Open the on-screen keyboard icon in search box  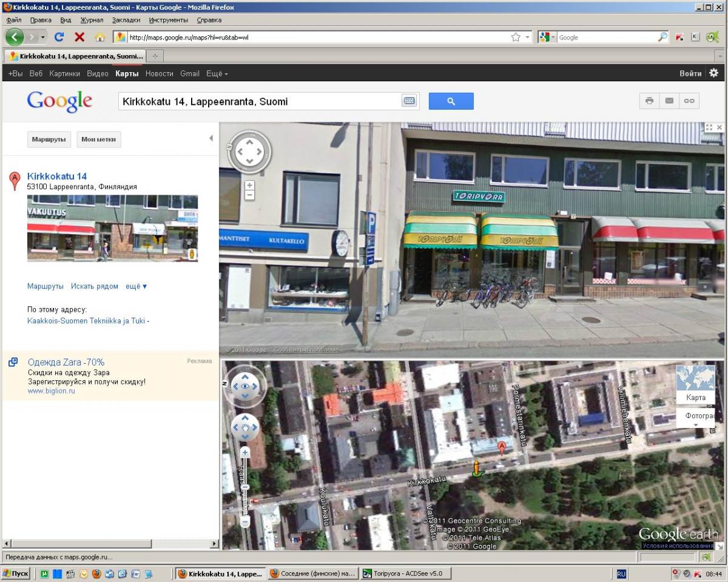[409, 101]
